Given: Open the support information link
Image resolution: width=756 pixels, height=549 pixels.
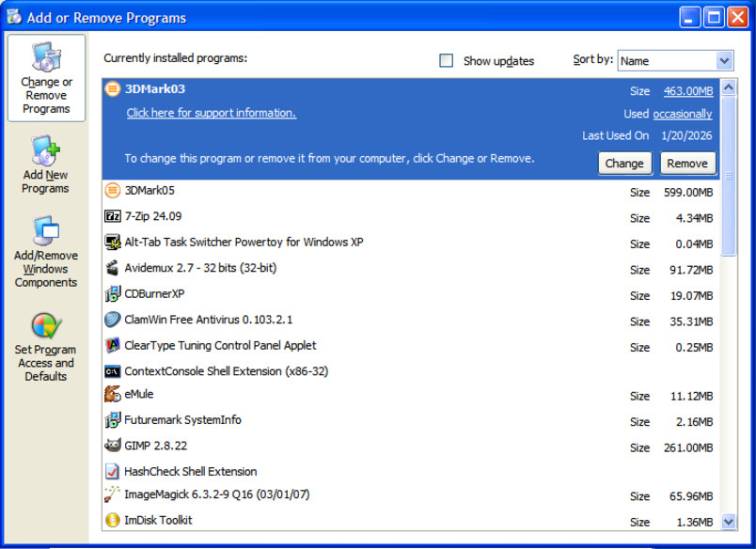Looking at the screenshot, I should pyautogui.click(x=212, y=113).
